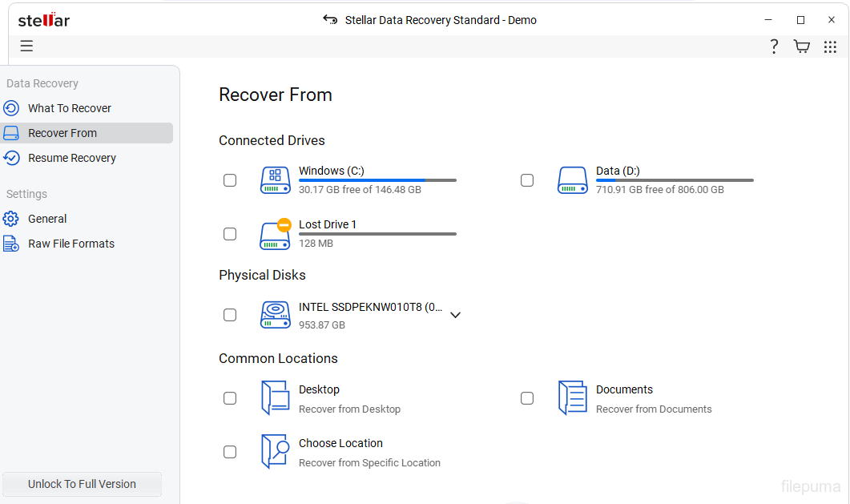Viewport: 850px width, 504px height.
Task: Click Unlock To Full Version button
Action: [x=81, y=484]
